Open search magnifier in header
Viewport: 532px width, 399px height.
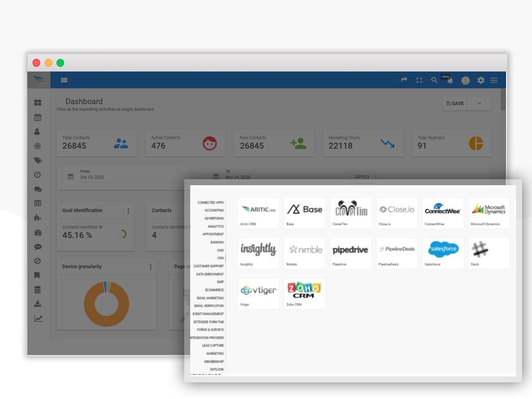pos(434,80)
